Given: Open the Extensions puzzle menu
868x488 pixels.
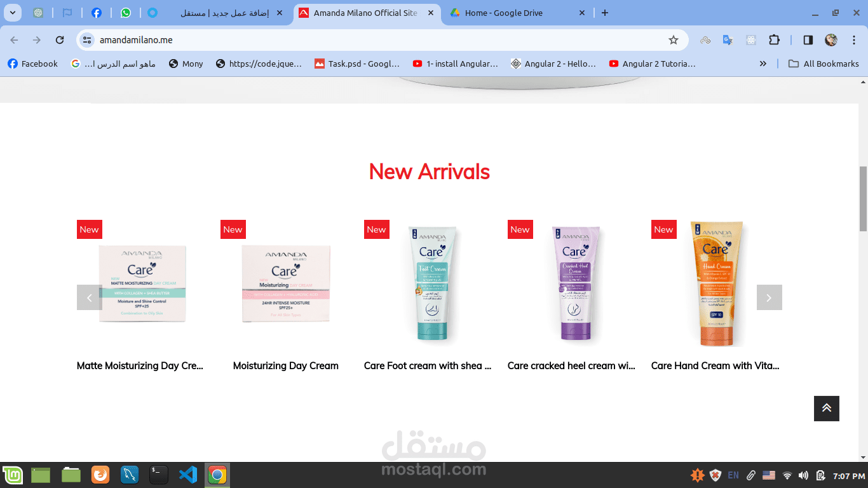Looking at the screenshot, I should pos(774,40).
